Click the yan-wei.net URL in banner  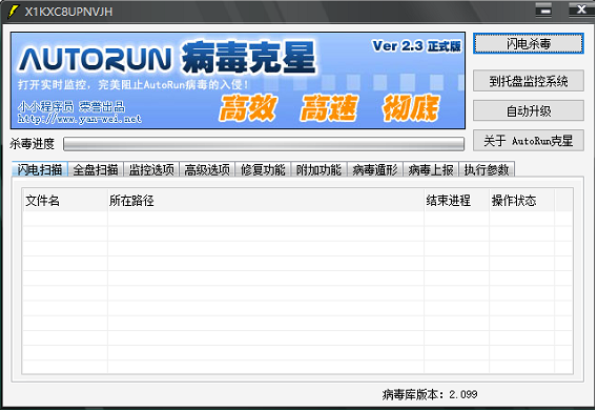[80, 119]
